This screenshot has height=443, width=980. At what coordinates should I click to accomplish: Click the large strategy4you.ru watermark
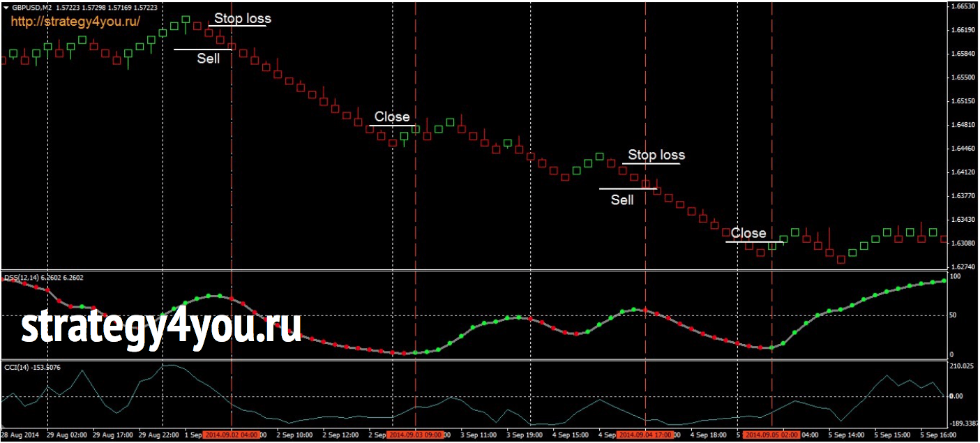tap(161, 326)
